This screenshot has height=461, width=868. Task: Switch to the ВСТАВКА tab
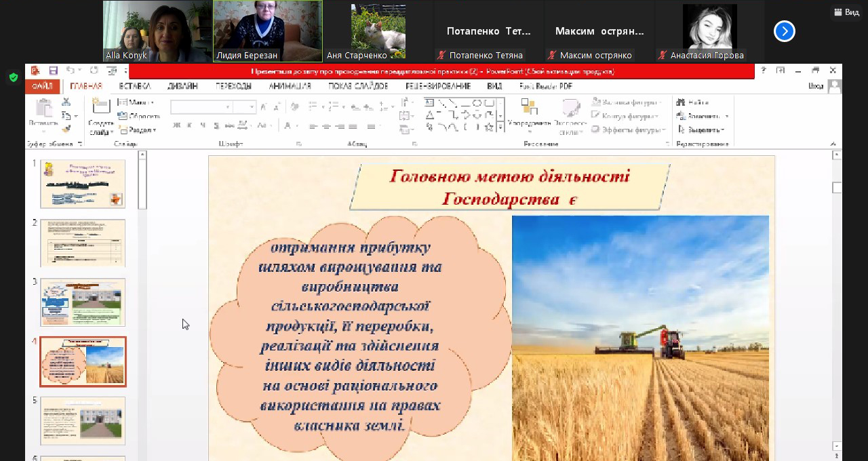134,86
